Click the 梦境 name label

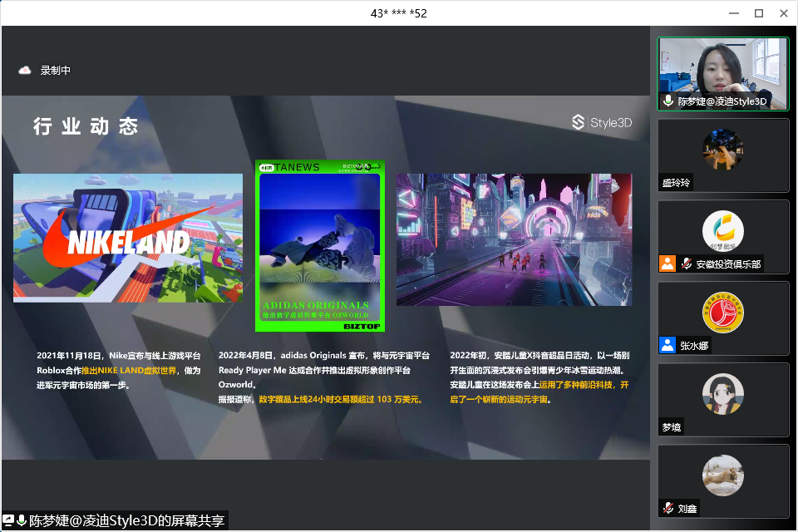[x=672, y=427]
